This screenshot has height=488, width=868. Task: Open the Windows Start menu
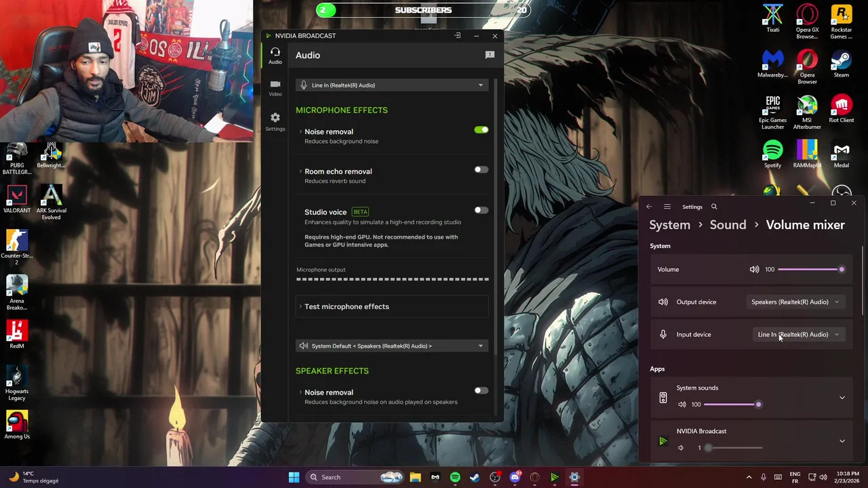pyautogui.click(x=294, y=477)
